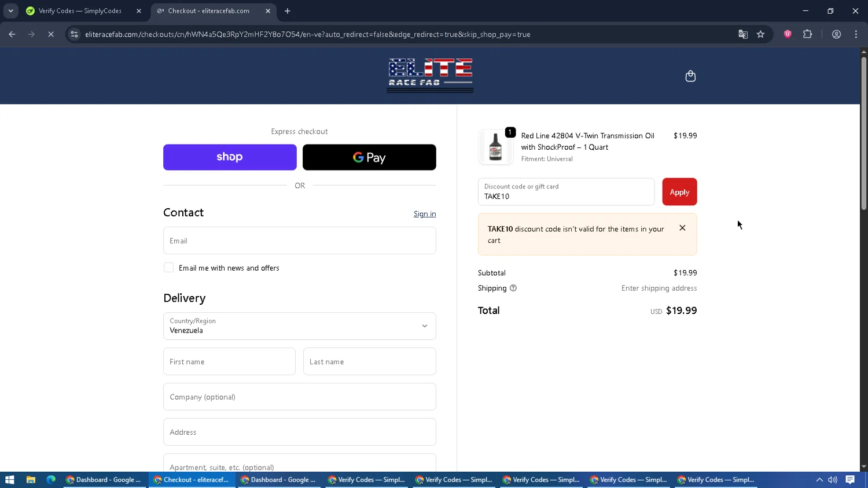Open the Windows Start menu
This screenshot has height=488, width=868.
click(9, 480)
